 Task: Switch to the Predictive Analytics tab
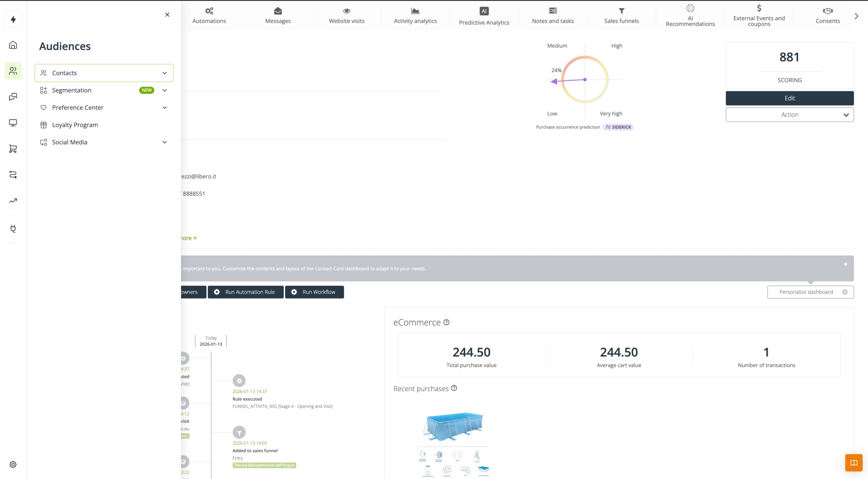pyautogui.click(x=484, y=16)
